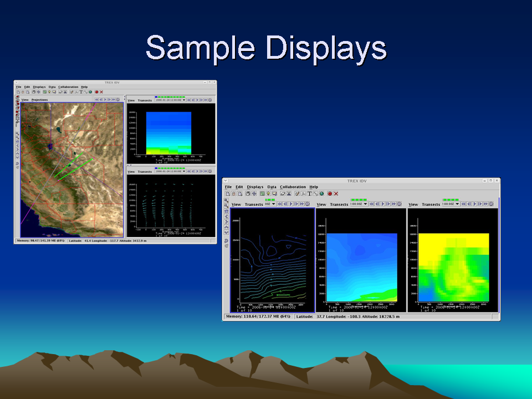Viewport: 532px width, 399px height.
Task: Click the globe icon in three-panel IDV window toolbar
Action: point(321,194)
